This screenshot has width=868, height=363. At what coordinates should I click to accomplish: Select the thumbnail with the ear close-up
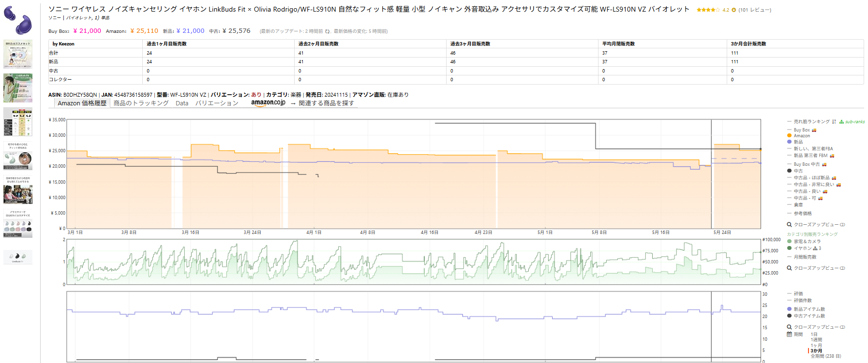click(18, 156)
